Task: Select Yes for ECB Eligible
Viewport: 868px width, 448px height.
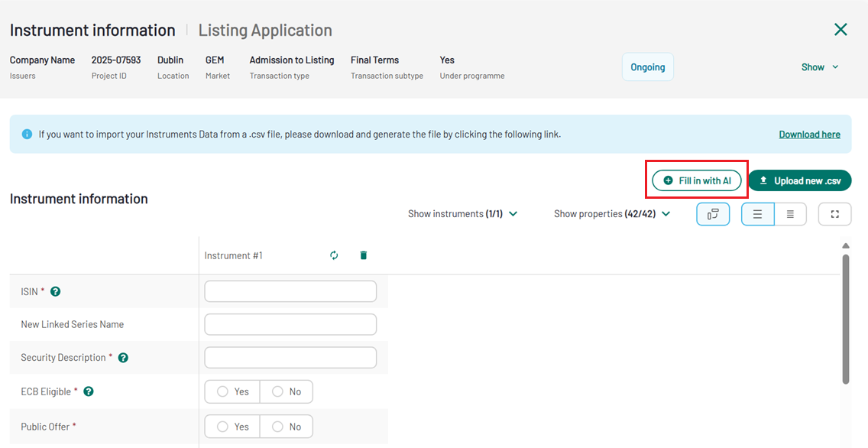Action: (x=232, y=391)
